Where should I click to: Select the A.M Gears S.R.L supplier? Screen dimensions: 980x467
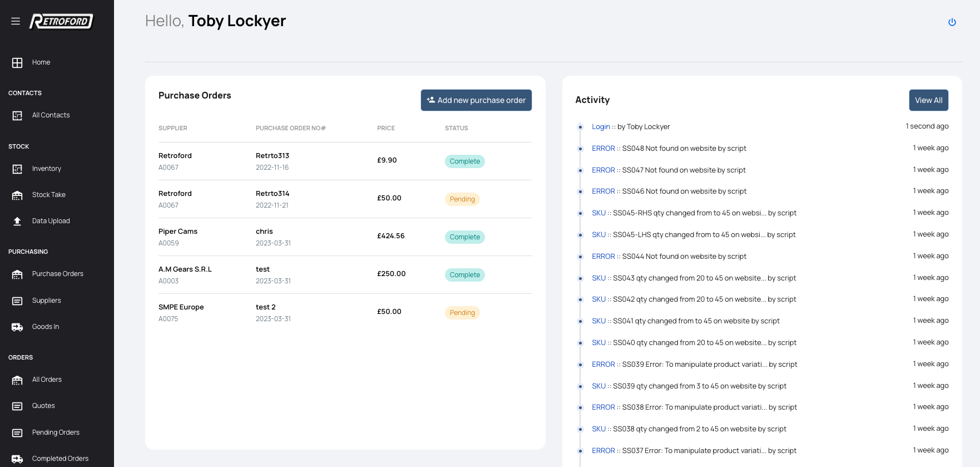(x=185, y=269)
